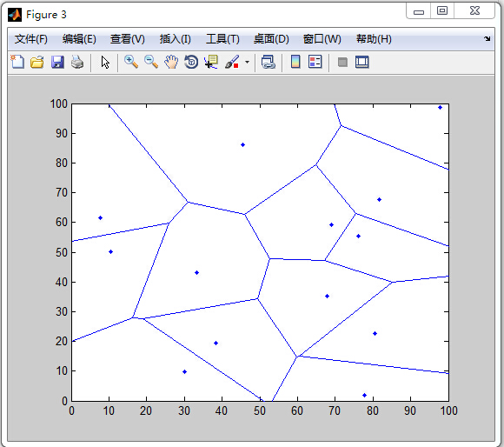Insert a legend using the toolbar icon
The height and width of the screenshot is (447, 504).
coord(315,62)
